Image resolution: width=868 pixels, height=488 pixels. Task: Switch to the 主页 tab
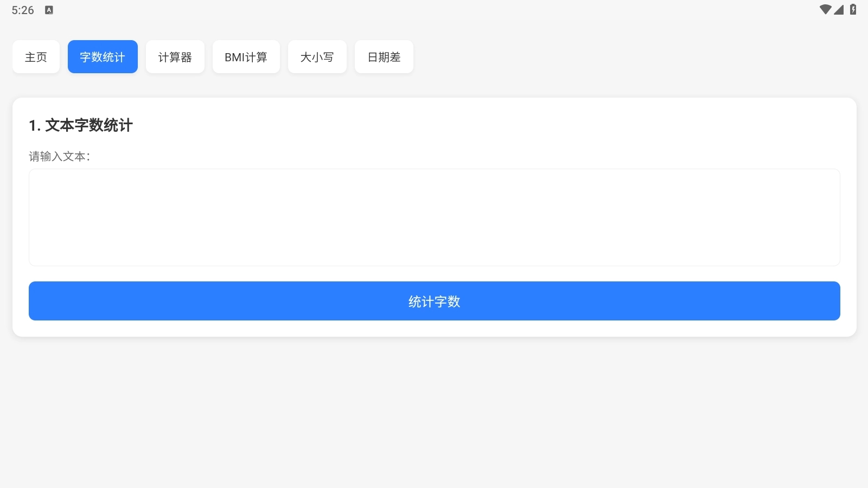[36, 56]
